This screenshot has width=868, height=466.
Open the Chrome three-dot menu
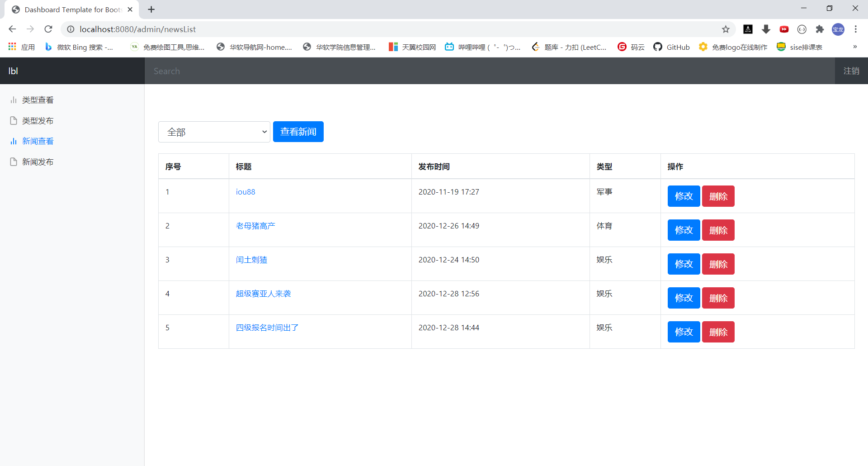[x=856, y=29]
